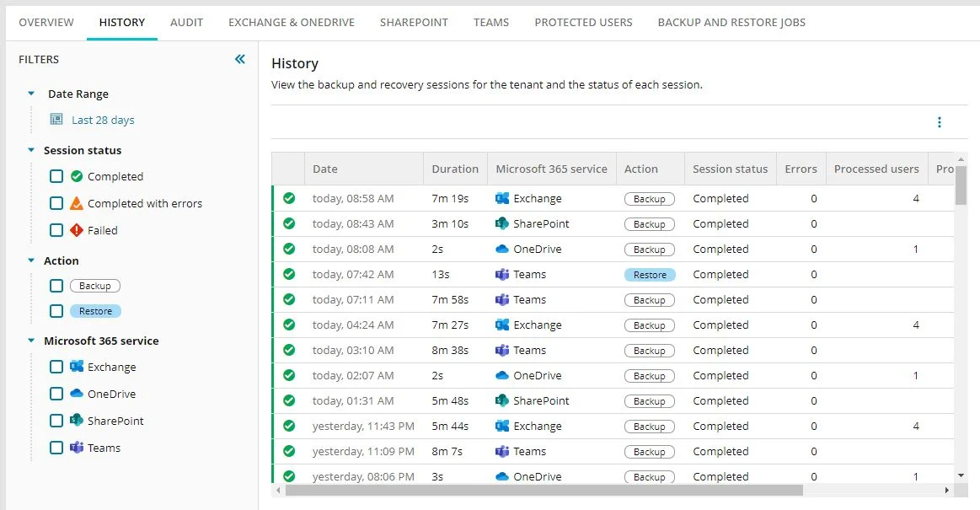Open the Backup and Restore Jobs tab
980x510 pixels.
click(x=731, y=22)
